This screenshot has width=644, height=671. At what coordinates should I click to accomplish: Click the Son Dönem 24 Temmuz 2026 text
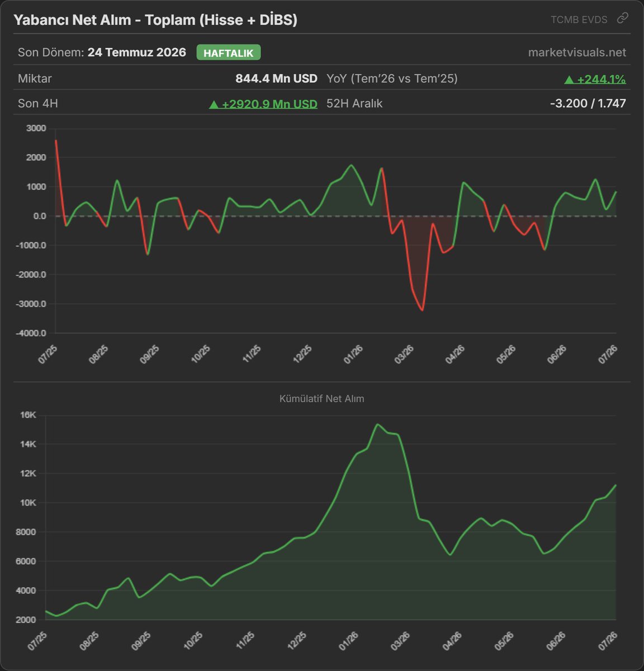102,53
